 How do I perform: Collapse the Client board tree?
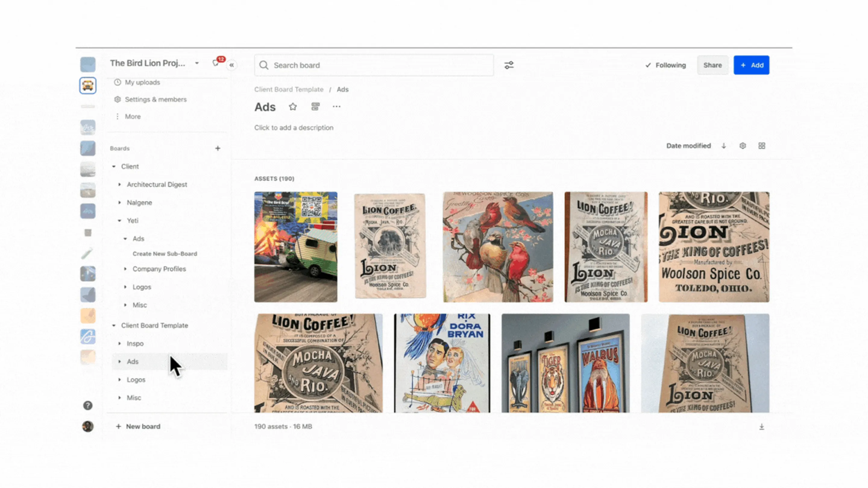point(114,166)
